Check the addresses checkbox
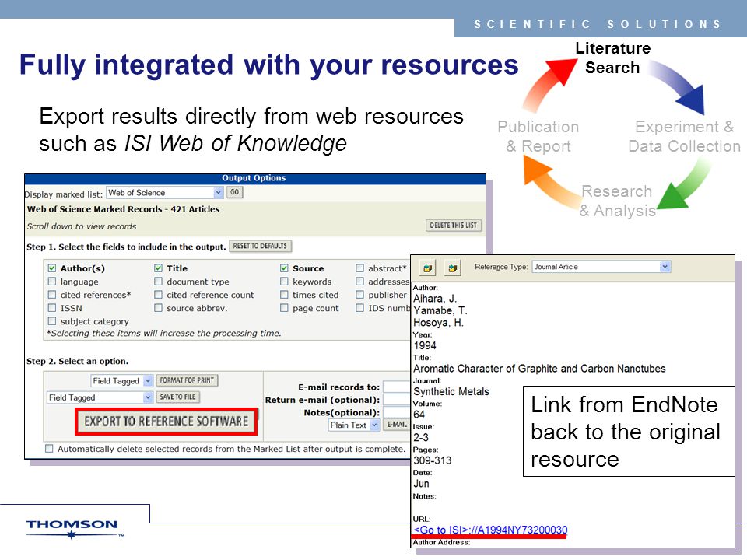Viewport: 747px width, 560px height. (x=359, y=282)
